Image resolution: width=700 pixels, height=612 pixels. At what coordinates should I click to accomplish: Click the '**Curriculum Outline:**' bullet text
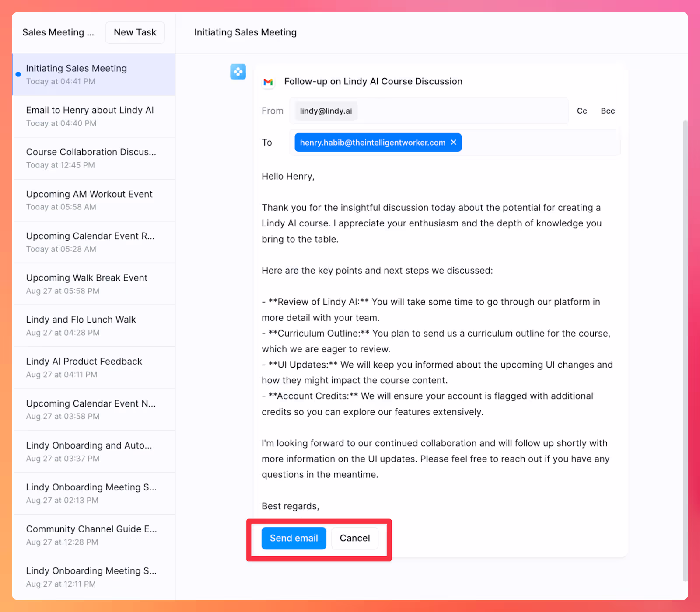coord(319,334)
